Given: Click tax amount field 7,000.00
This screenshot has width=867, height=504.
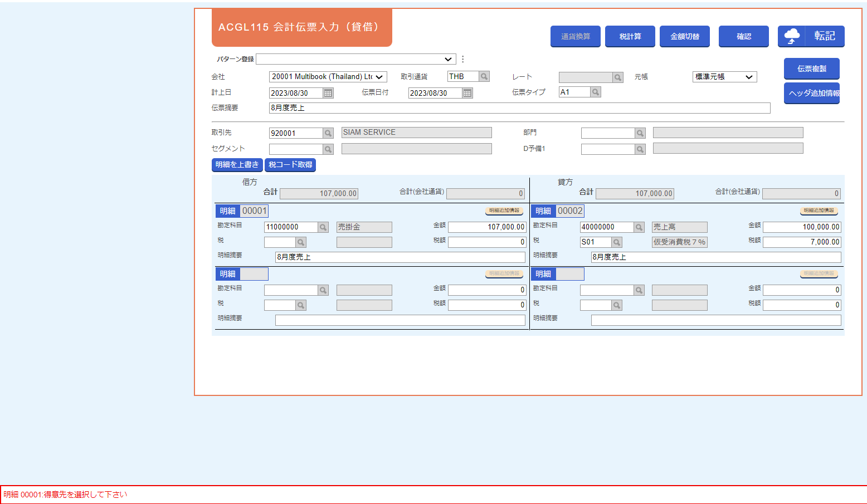Looking at the screenshot, I should (x=802, y=242).
